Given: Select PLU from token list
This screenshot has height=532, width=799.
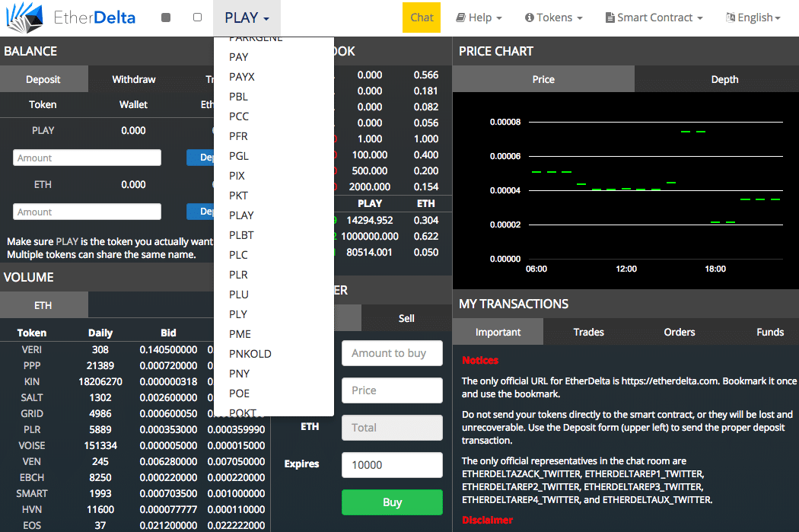Looking at the screenshot, I should pos(274,295).
